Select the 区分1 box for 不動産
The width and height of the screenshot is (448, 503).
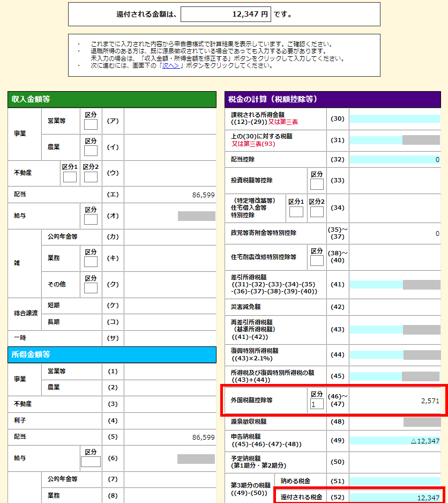70,177
